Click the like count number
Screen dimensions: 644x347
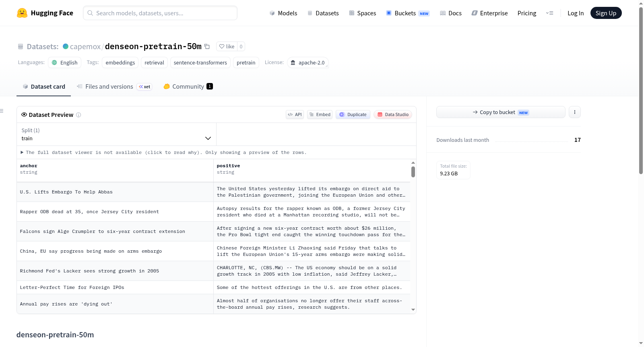(241, 46)
